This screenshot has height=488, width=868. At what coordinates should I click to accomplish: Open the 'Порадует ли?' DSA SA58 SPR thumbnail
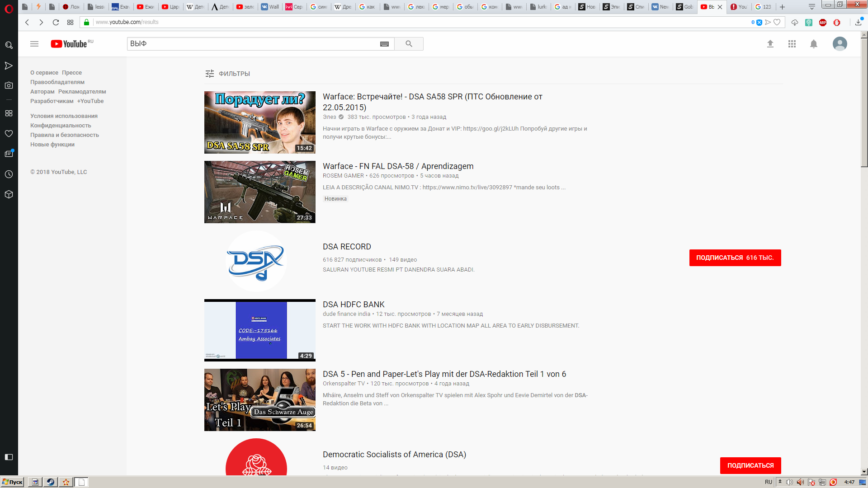pos(260,122)
